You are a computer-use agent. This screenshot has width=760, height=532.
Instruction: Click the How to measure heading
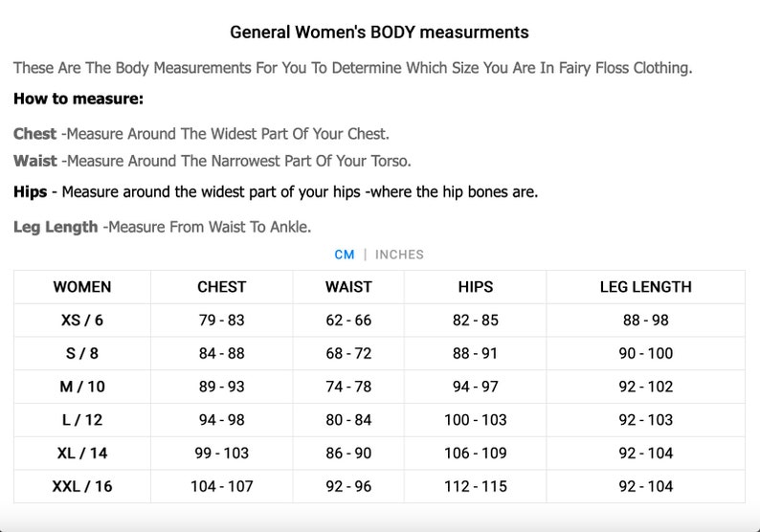[x=78, y=99]
